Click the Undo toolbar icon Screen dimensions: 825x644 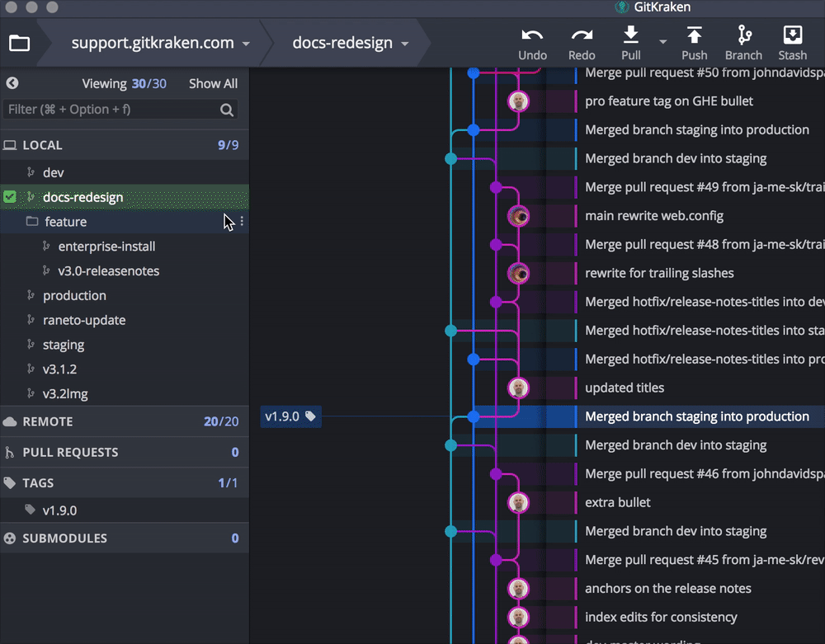[532, 35]
